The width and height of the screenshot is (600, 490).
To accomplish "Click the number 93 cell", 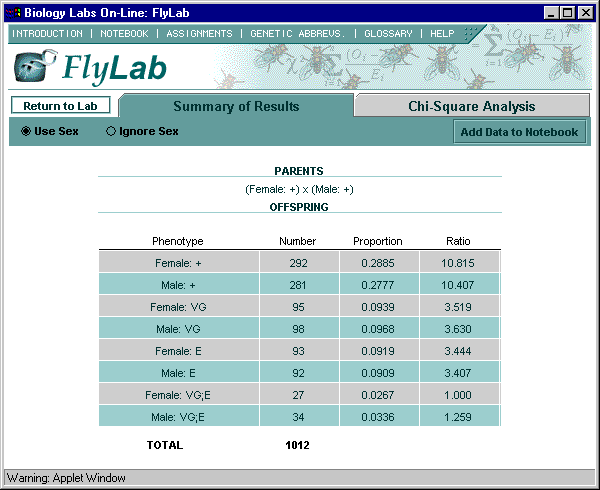I will click(x=299, y=351).
